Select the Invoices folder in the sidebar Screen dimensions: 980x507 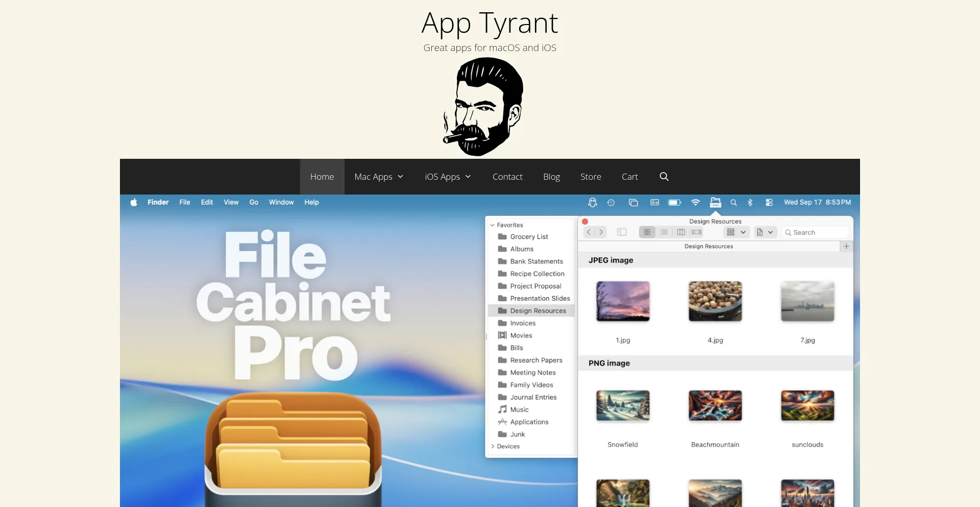[522, 323]
